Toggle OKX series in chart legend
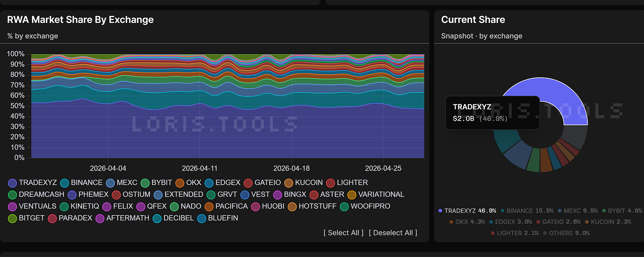Image resolution: width=644 pixels, height=257 pixels. [189, 183]
